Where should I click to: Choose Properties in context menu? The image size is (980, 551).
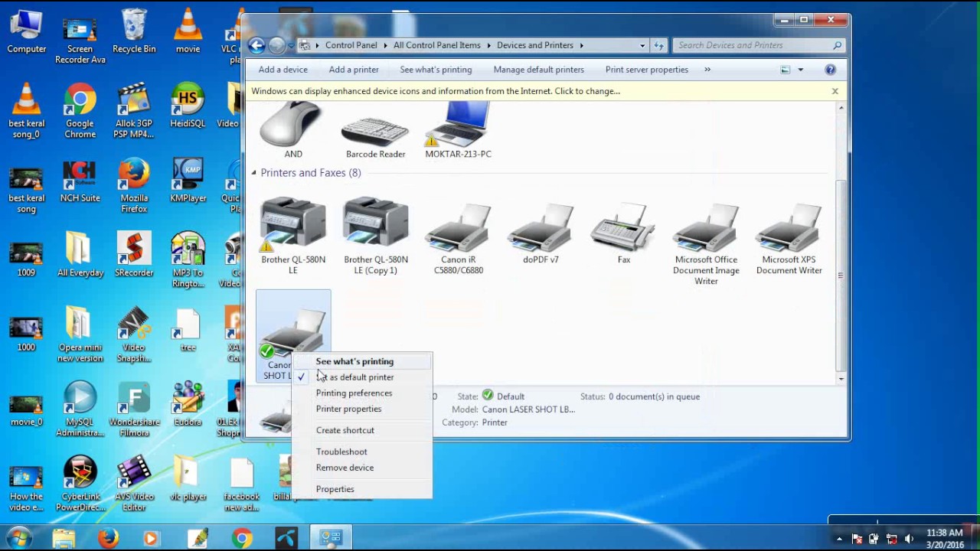point(361,489)
